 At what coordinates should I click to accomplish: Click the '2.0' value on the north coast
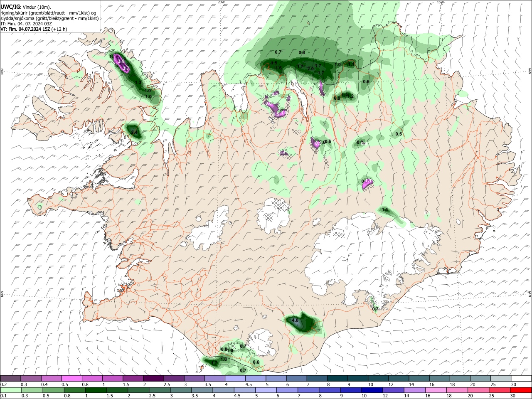click(x=310, y=69)
